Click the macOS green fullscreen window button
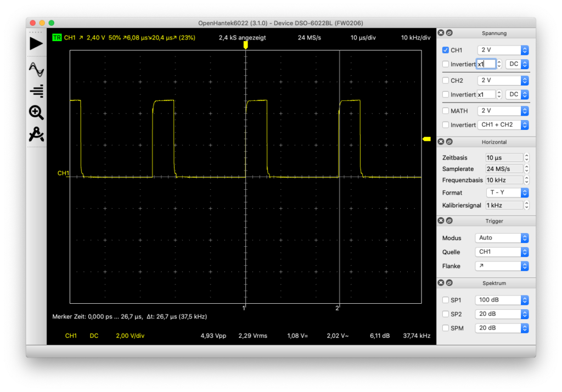Image resolution: width=562 pixels, height=392 pixels. point(52,23)
